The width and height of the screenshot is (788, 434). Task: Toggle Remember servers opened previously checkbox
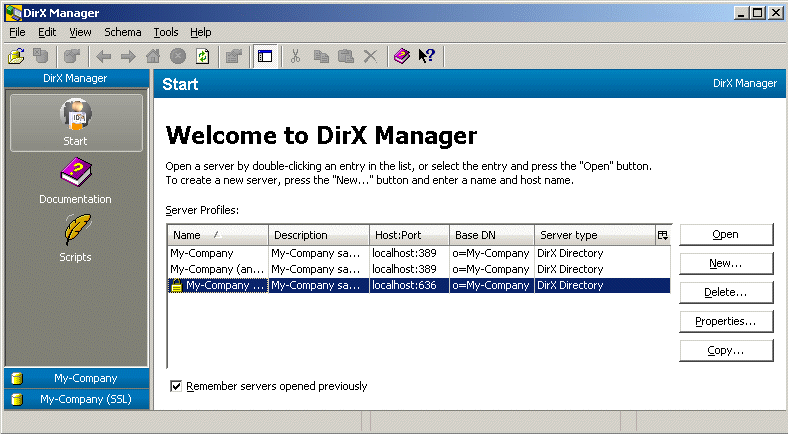[176, 386]
